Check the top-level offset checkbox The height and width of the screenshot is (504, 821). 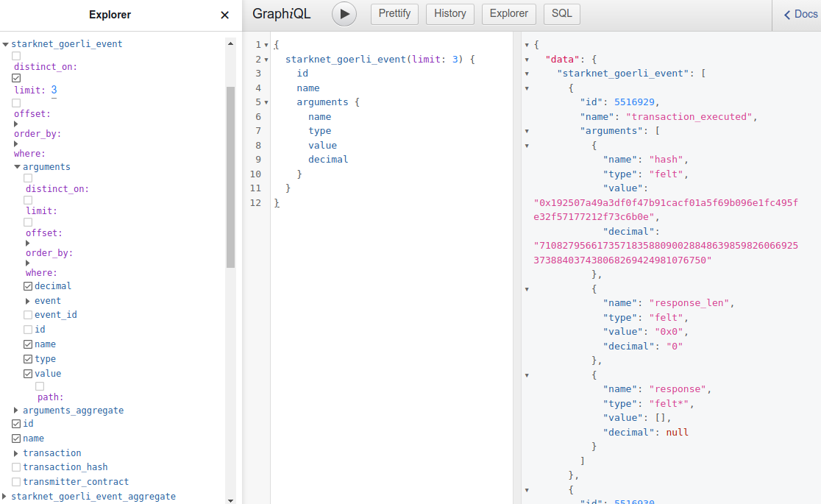16,103
